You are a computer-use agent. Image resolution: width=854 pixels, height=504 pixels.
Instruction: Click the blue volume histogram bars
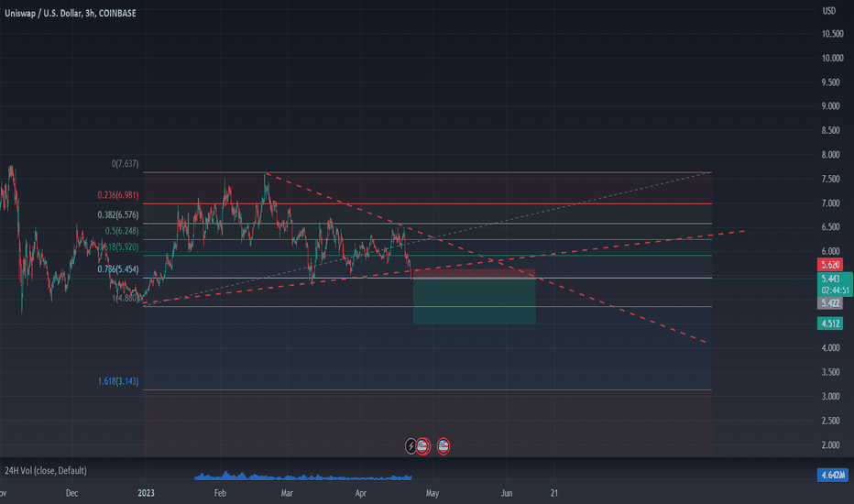(302, 477)
